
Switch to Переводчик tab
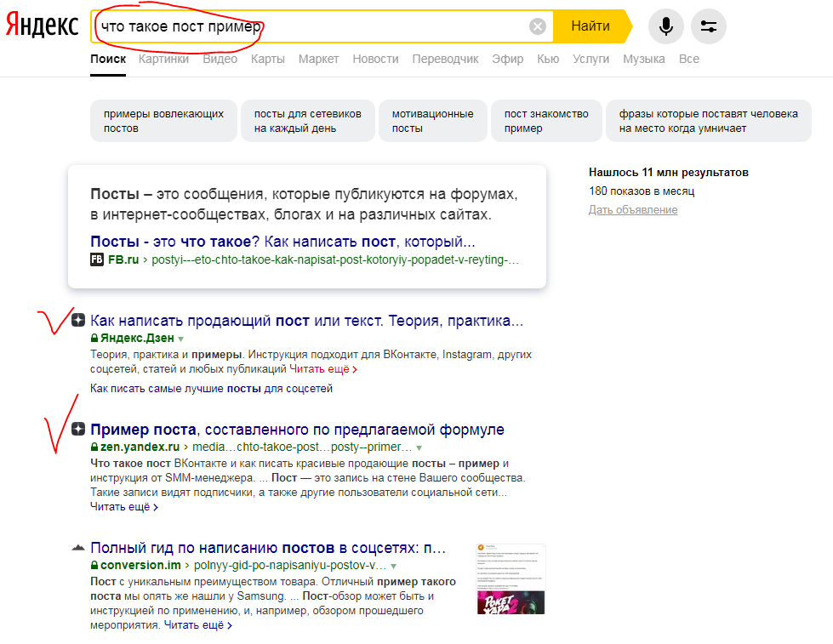click(x=445, y=59)
